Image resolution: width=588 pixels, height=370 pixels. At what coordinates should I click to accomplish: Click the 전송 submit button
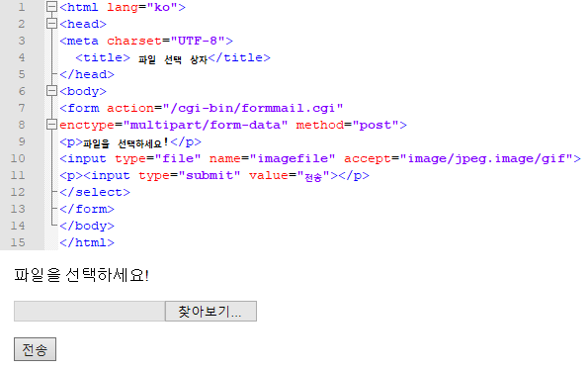coord(35,349)
